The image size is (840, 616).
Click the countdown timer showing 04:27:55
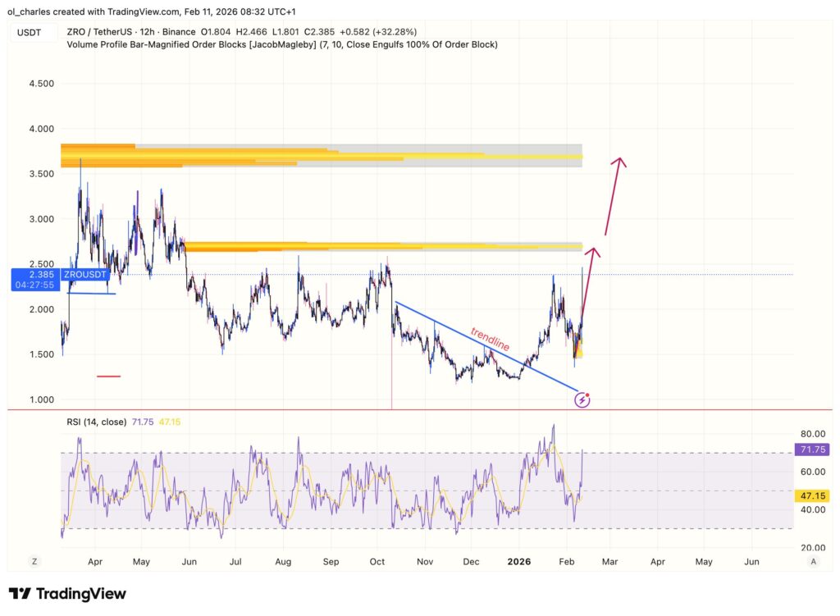pos(33,285)
